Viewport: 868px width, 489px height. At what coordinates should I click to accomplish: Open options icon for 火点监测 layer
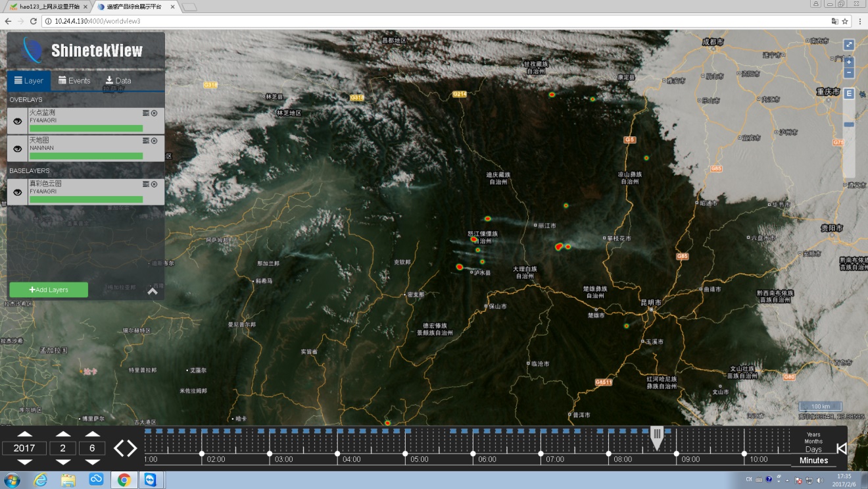tap(146, 113)
